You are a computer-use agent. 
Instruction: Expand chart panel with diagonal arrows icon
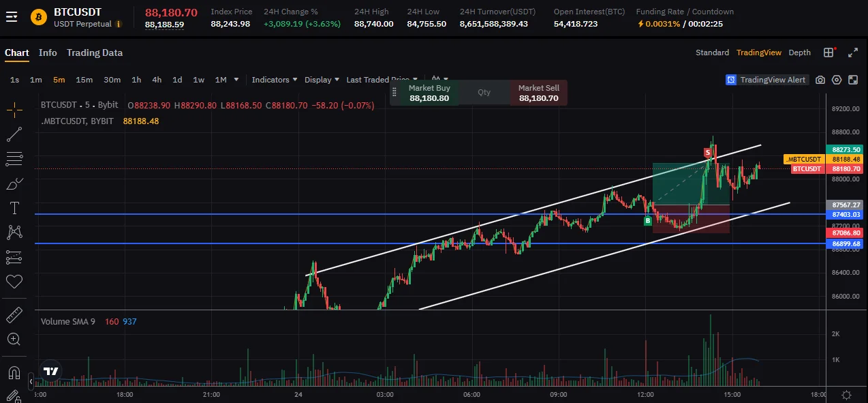point(853,53)
